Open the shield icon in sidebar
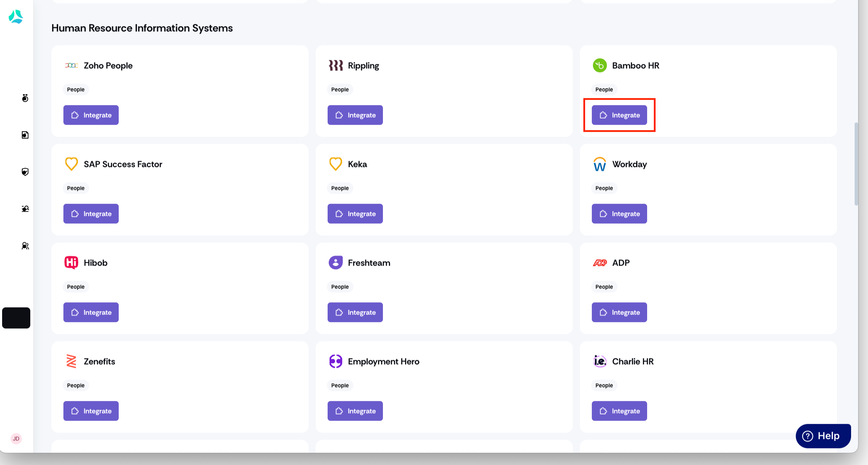This screenshot has width=868, height=465. click(25, 172)
